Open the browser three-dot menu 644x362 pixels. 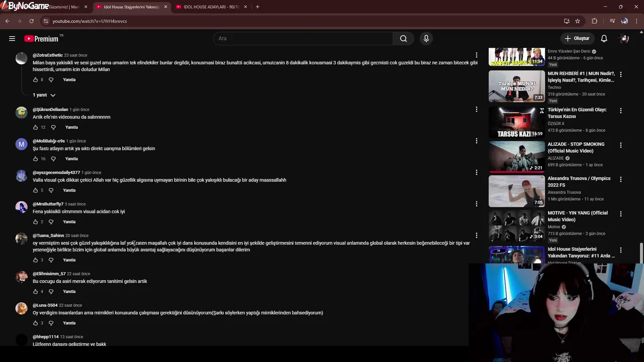click(637, 21)
